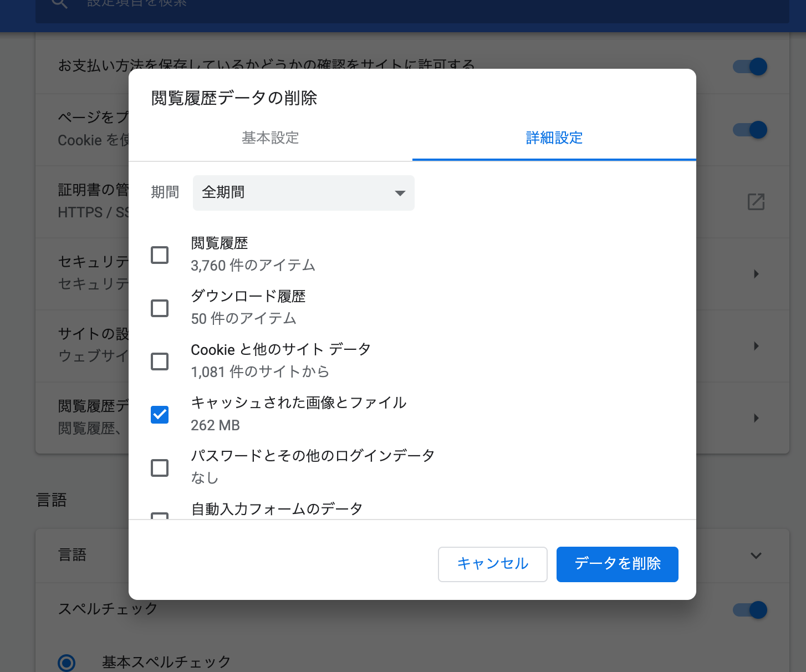Open the 期間 全期間 dropdown

pyautogui.click(x=303, y=192)
